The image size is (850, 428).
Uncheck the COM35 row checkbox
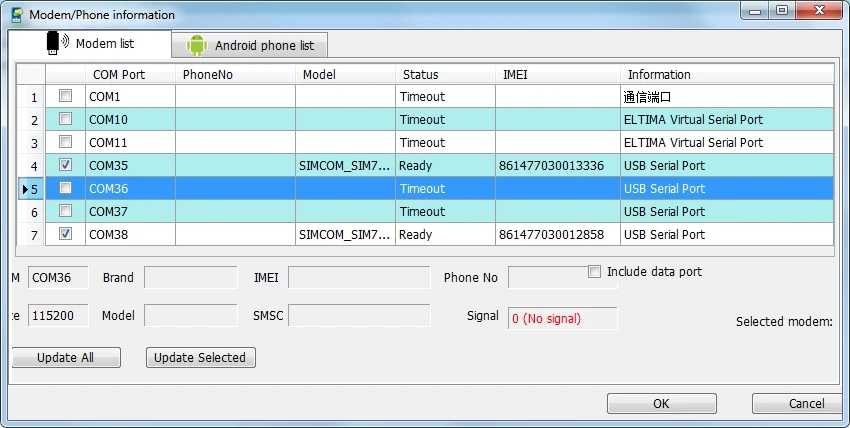tap(65, 165)
